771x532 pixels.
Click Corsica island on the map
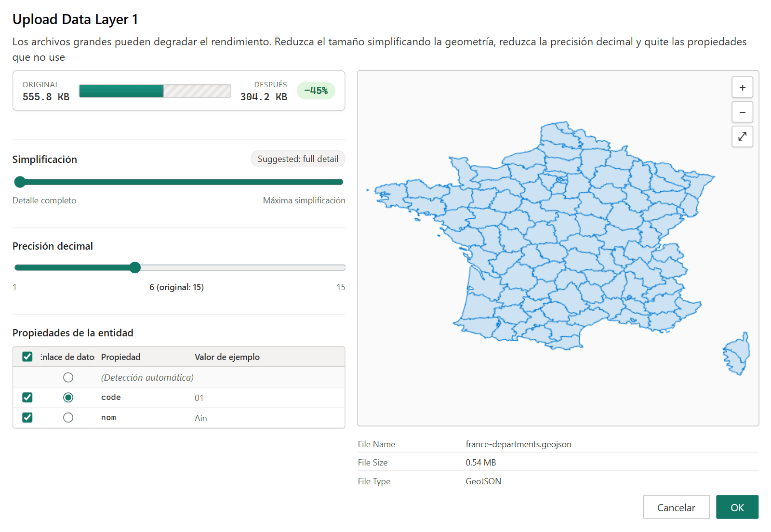pos(737,354)
